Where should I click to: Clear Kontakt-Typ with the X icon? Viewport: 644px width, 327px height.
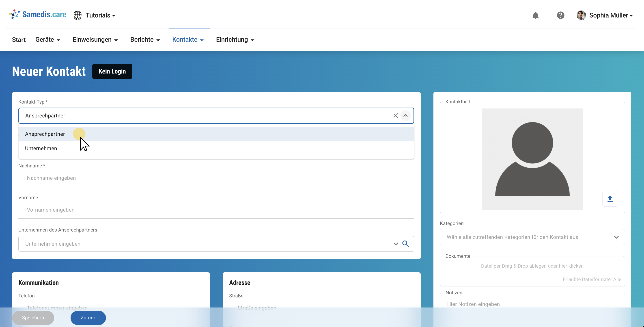pos(396,116)
